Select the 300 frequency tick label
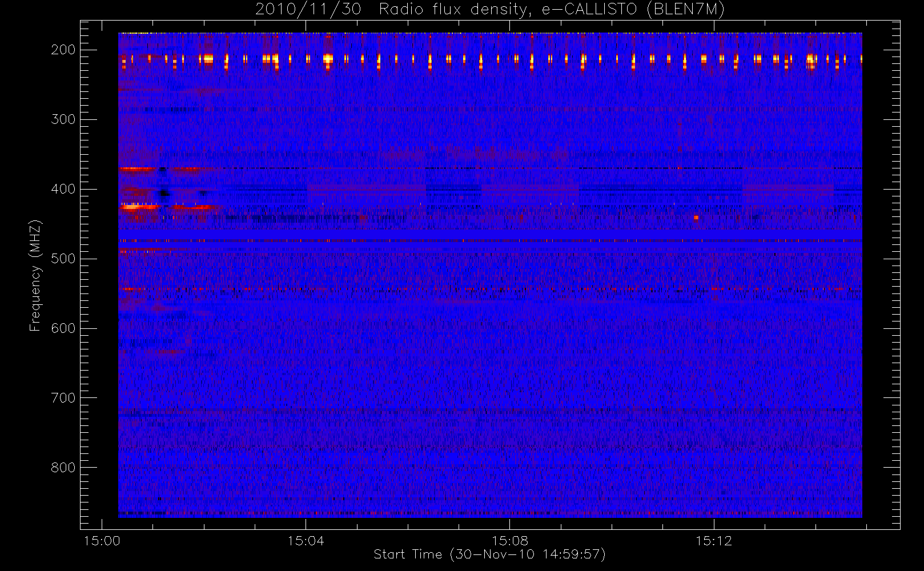 pyautogui.click(x=63, y=119)
